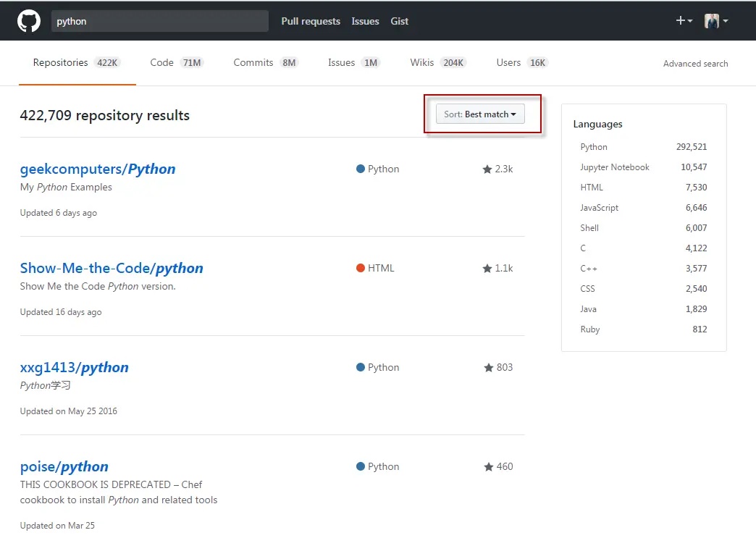Image resolution: width=756 pixels, height=538 pixels.
Task: Open the Advanced search link
Action: [695, 64]
